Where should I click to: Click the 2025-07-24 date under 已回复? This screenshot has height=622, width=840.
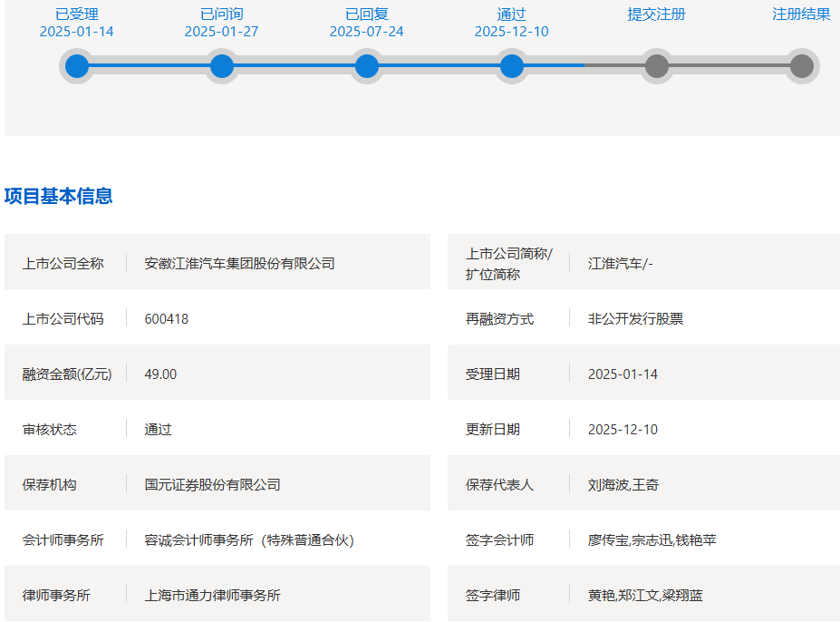click(367, 32)
